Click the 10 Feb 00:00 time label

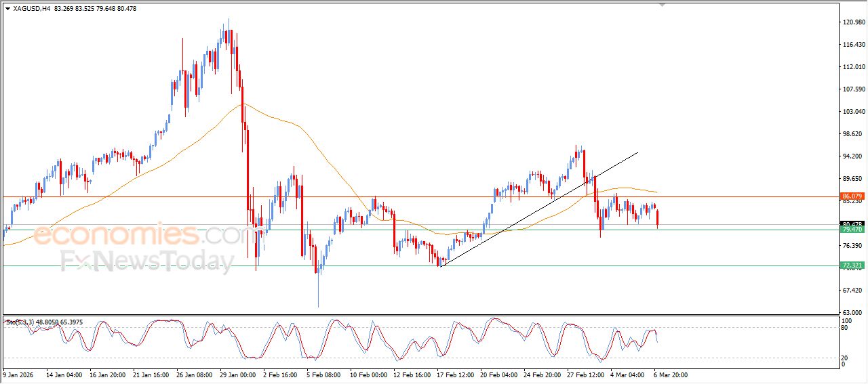(369, 374)
